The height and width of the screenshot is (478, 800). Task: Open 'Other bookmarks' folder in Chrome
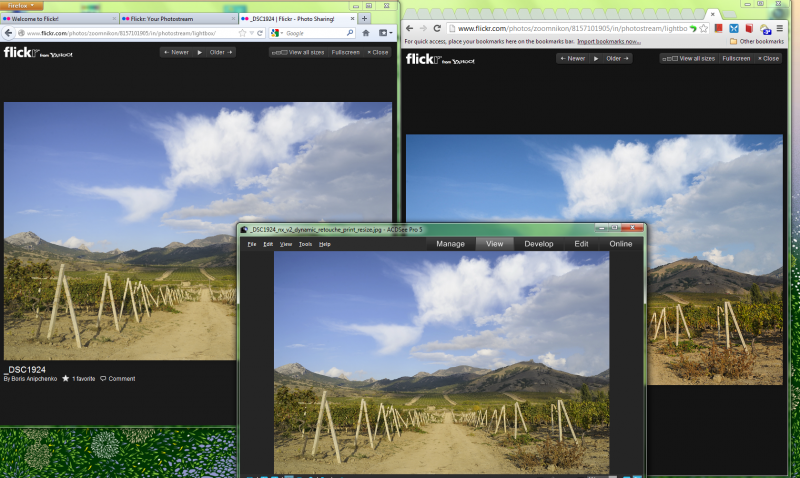(757, 41)
